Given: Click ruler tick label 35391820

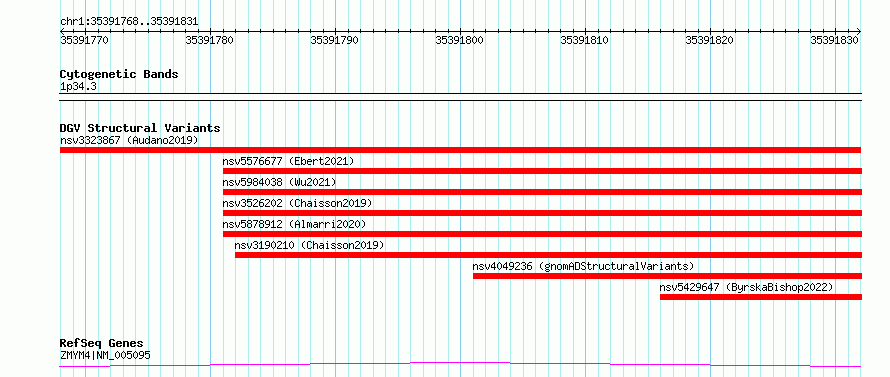Looking at the screenshot, I should pos(710,40).
